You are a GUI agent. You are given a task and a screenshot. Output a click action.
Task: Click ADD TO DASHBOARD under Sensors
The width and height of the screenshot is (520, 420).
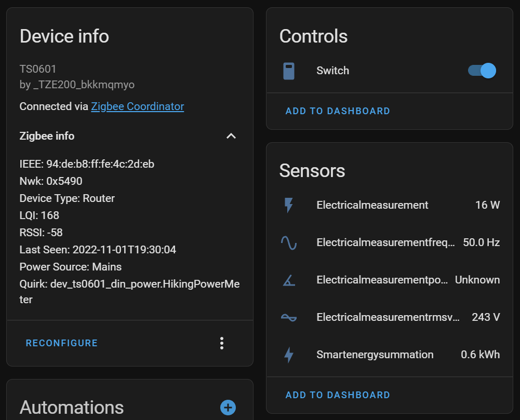pyautogui.click(x=338, y=395)
